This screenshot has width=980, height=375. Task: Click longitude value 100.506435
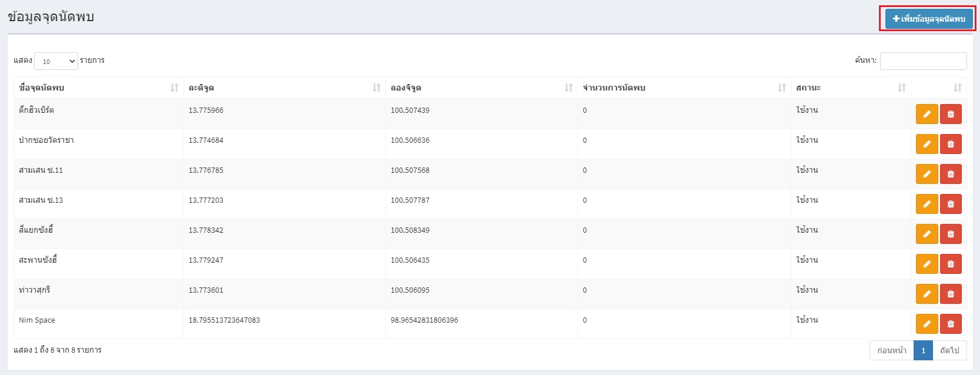(410, 260)
